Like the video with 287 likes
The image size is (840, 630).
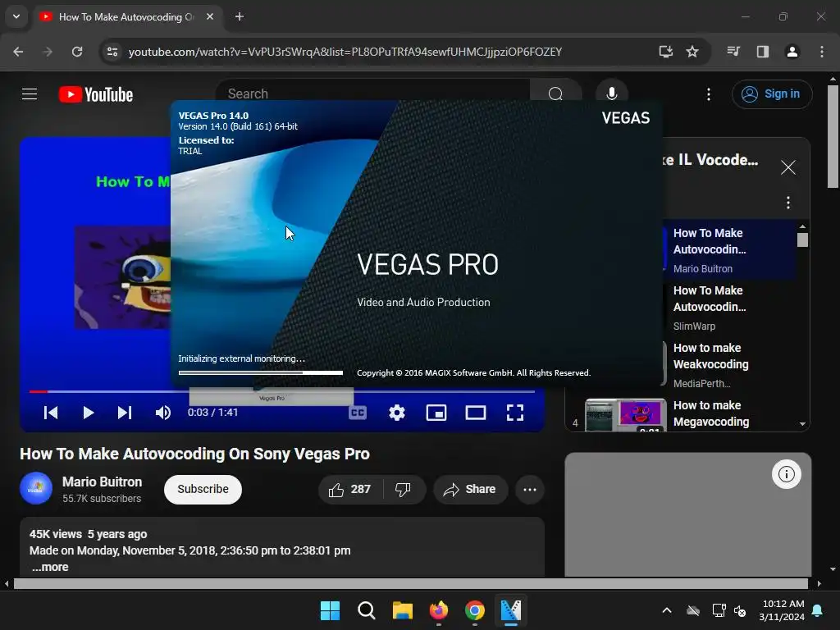click(350, 489)
